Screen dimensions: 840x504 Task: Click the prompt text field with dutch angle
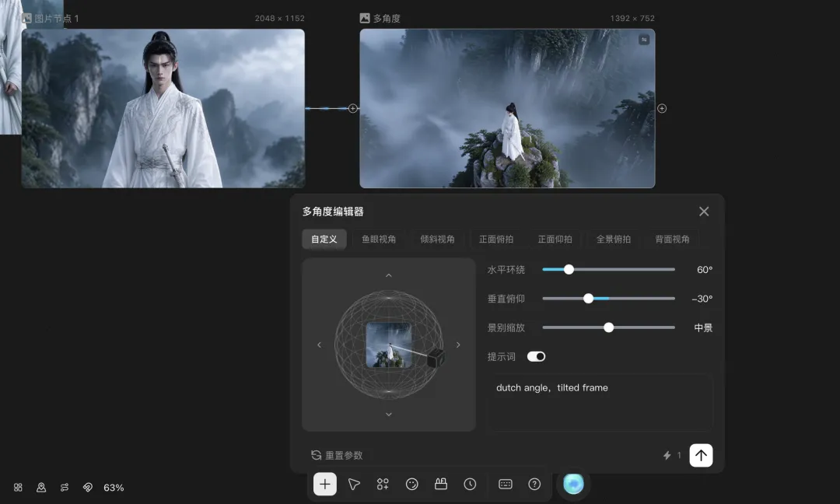(x=600, y=403)
